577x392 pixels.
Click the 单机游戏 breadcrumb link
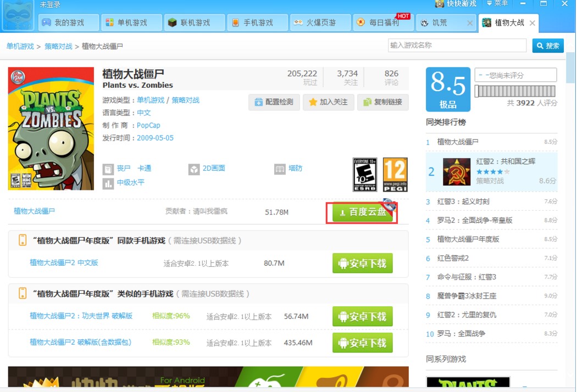coord(20,46)
